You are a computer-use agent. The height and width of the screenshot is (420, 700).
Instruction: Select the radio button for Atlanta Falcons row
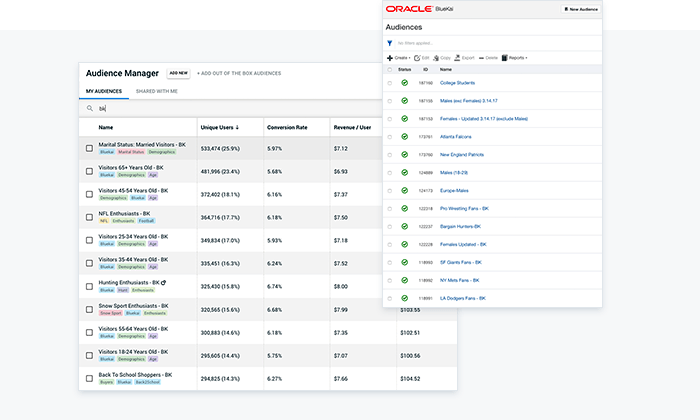click(390, 137)
